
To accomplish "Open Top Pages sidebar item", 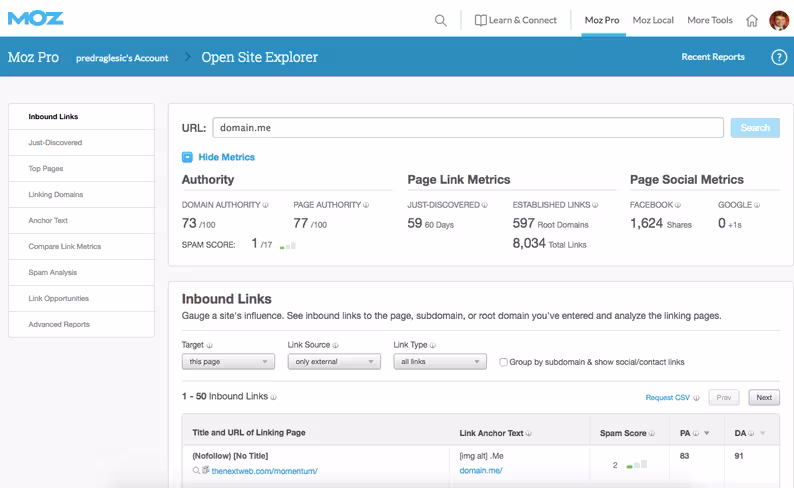I will [82, 169].
